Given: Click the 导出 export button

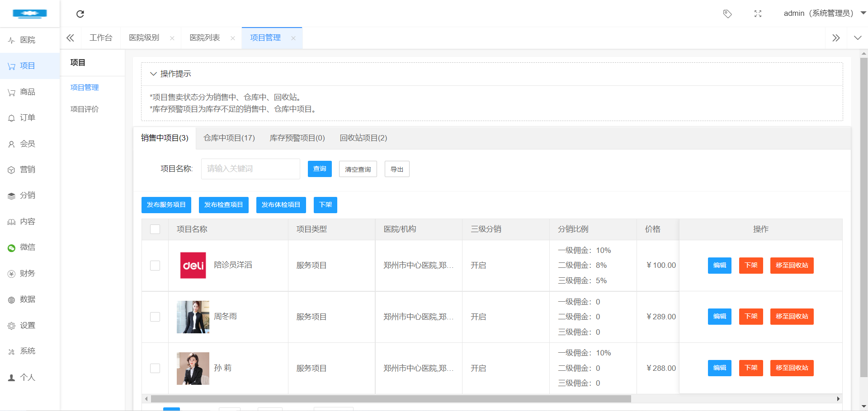Looking at the screenshot, I should click(x=397, y=169).
